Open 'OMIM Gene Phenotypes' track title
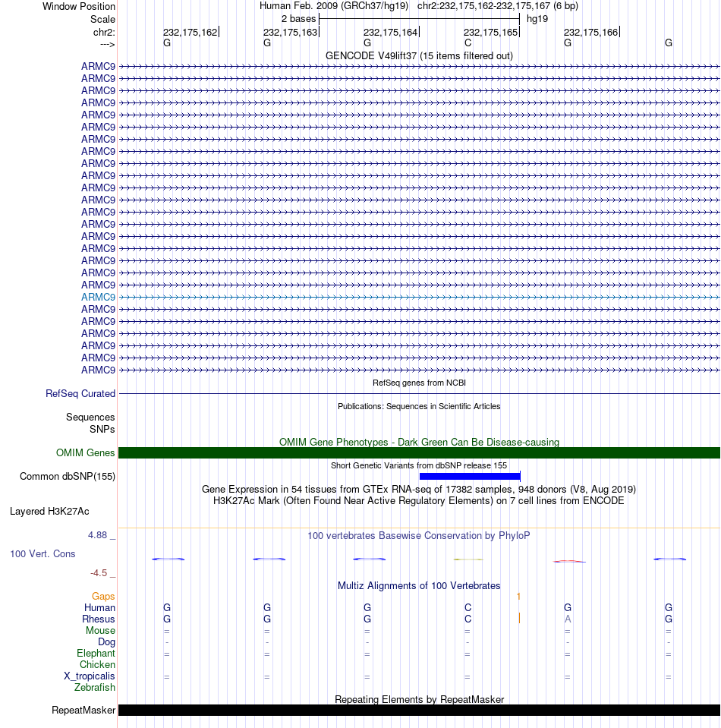This screenshot has width=721, height=728. [419, 442]
